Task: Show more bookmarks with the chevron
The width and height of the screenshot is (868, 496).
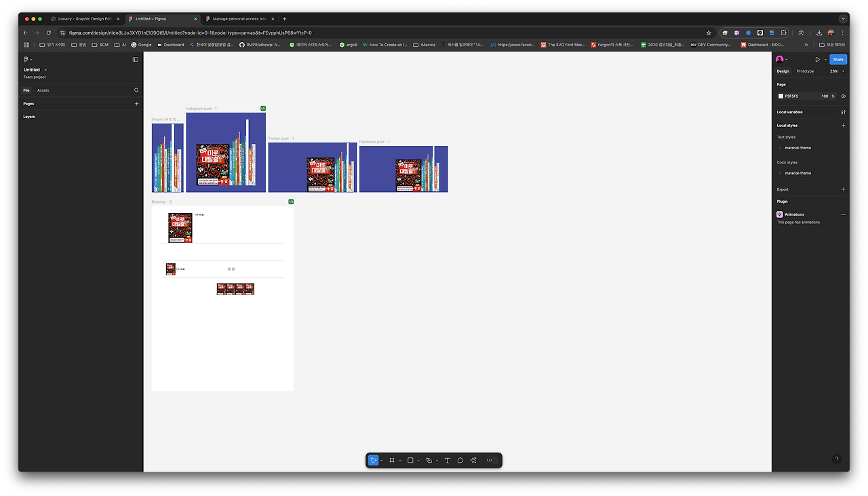Action: [x=806, y=45]
